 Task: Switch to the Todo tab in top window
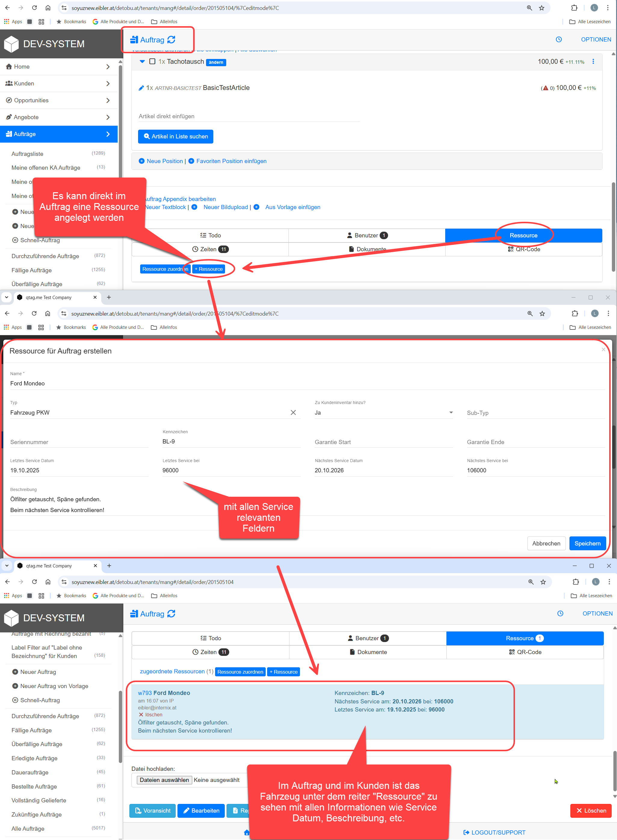click(x=210, y=235)
